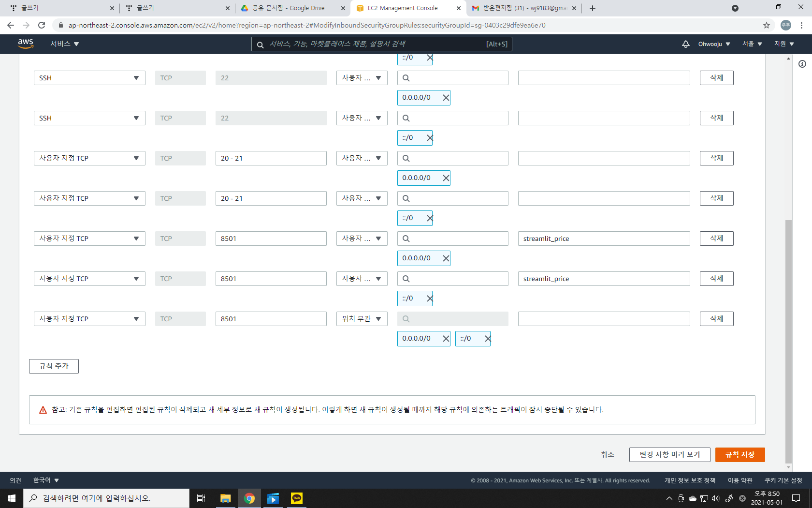The width and height of the screenshot is (812, 508).
Task: Delete second streamlit_price rule with 삭제
Action: [x=717, y=279]
